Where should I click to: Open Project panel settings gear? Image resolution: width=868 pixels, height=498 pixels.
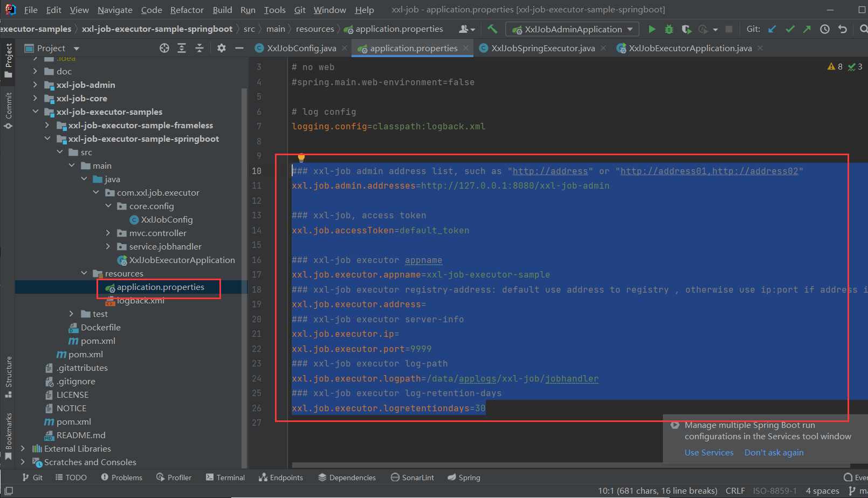tap(221, 48)
